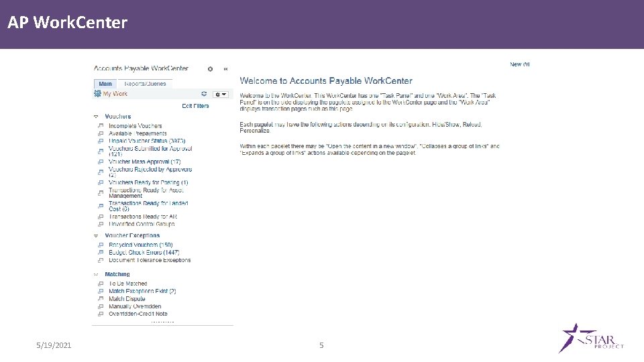Screen dimensions: 644x362
Task: Open Recycled Vouchers (150) link
Action: point(140,245)
